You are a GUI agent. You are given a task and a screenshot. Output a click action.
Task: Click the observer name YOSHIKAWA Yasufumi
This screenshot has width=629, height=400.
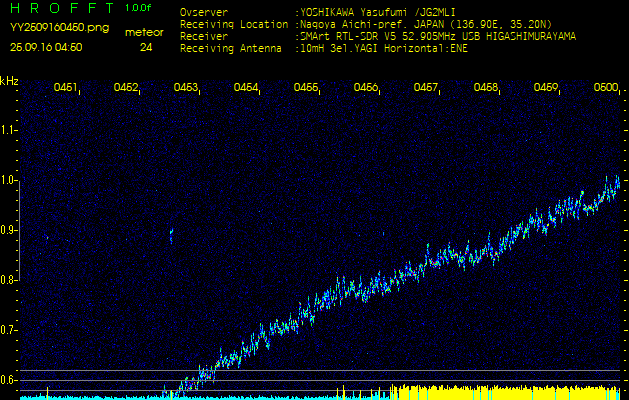[x=369, y=14]
